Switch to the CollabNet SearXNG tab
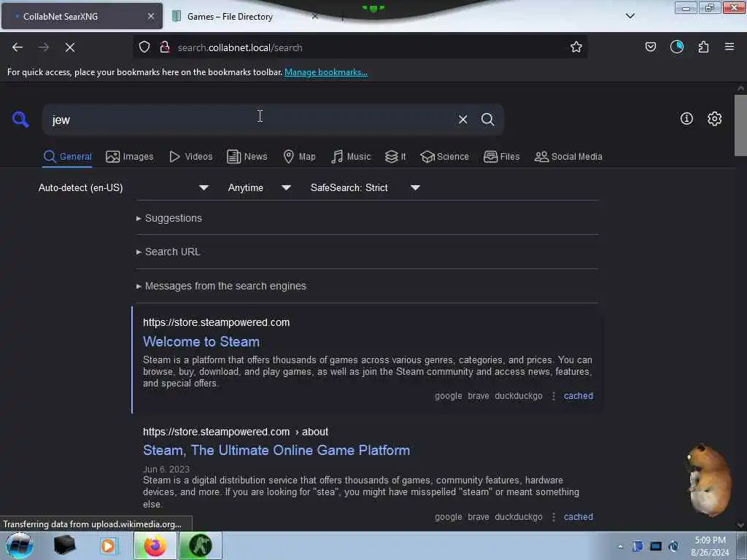The height and width of the screenshot is (560, 747). [x=82, y=16]
